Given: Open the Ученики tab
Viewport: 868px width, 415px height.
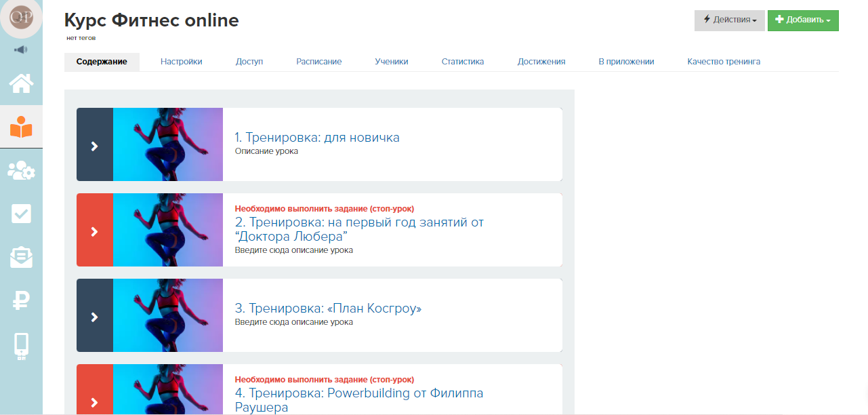Looking at the screenshot, I should click(391, 61).
